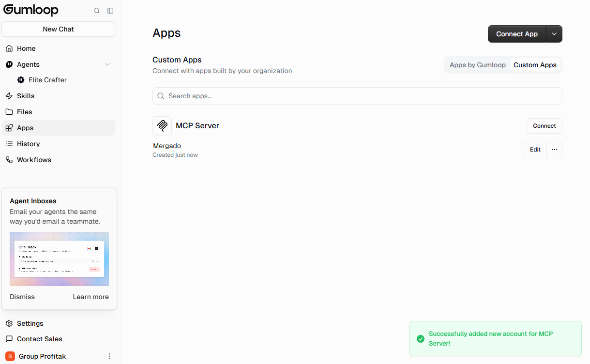The height and width of the screenshot is (364, 590).
Task: Click the MCP Server title
Action: [x=197, y=126]
